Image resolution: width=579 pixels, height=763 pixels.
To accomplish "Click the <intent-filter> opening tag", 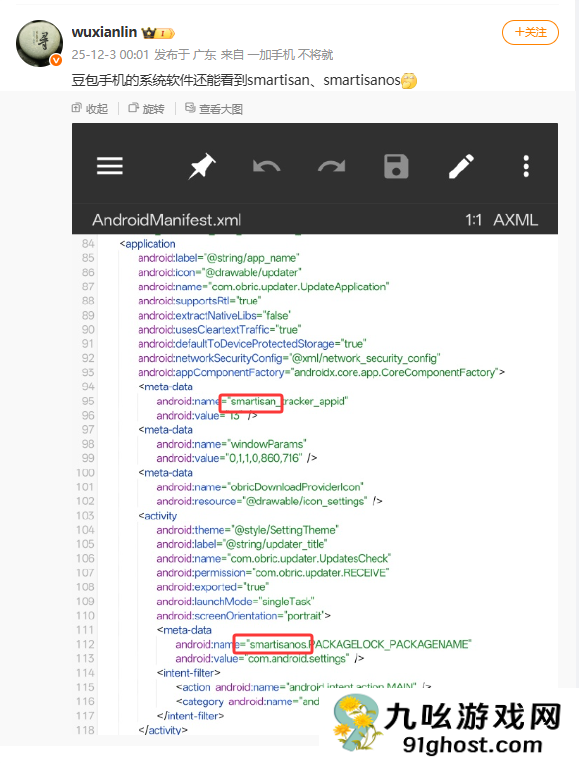I will tap(189, 672).
